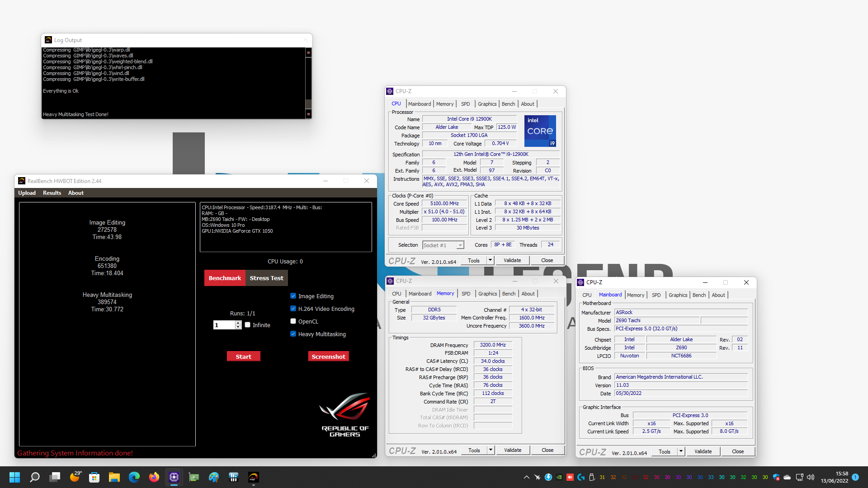
Task: Open the NVIDIA tray icon
Action: point(559,477)
